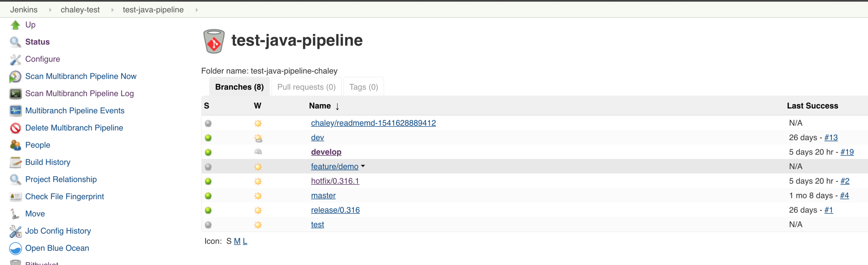
Task: Open the develop branch link
Action: [326, 152]
